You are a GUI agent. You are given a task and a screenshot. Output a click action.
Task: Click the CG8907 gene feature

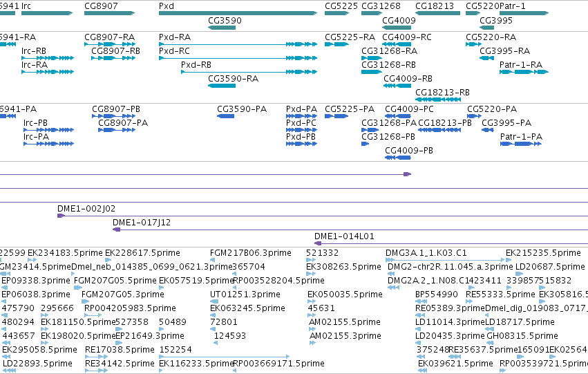click(109, 13)
